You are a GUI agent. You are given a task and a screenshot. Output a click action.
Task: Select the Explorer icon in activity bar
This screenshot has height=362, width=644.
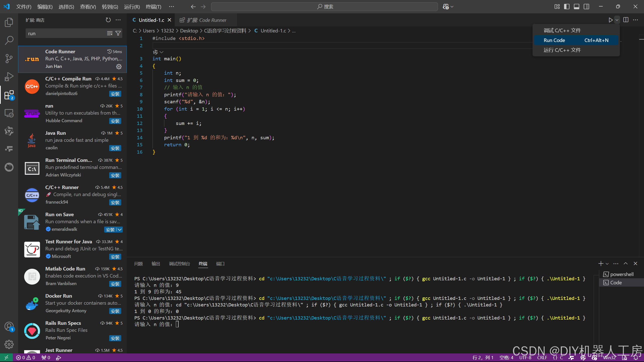[9, 22]
